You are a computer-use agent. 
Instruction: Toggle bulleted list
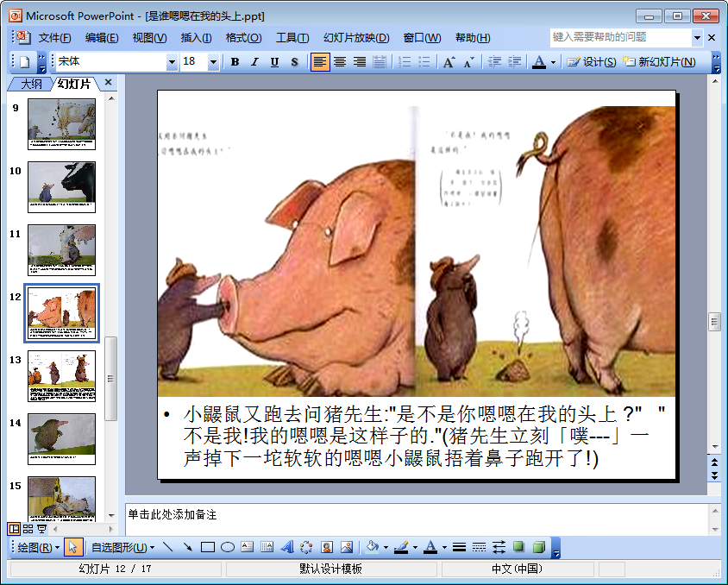click(424, 62)
